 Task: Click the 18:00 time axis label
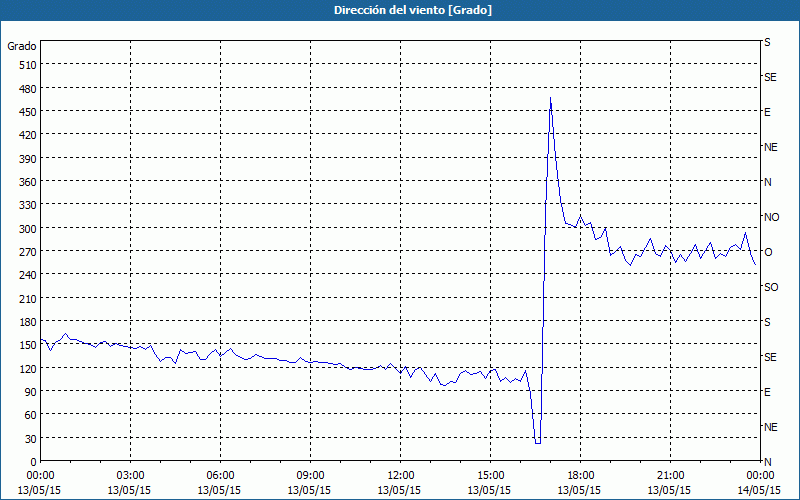tap(581, 476)
